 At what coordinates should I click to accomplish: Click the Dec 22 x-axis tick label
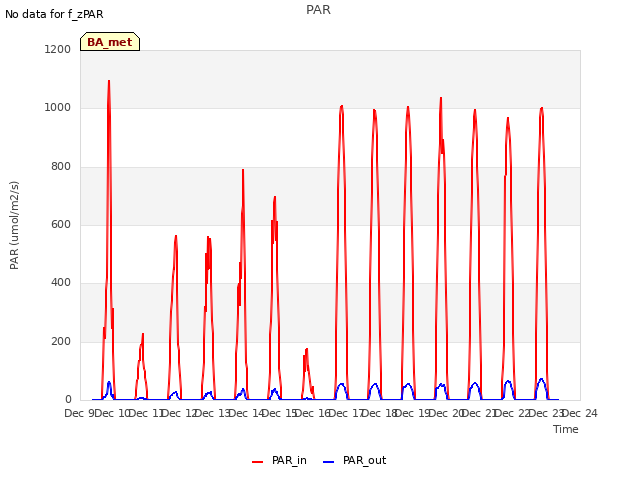point(513,413)
